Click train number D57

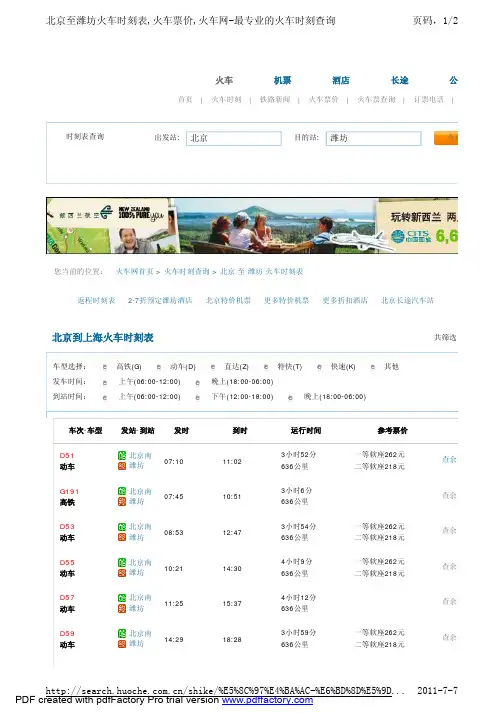67,598
